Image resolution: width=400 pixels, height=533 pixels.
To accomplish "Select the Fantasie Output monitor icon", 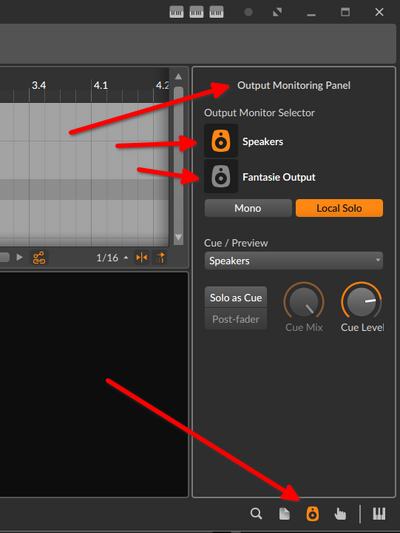I will pos(221,176).
